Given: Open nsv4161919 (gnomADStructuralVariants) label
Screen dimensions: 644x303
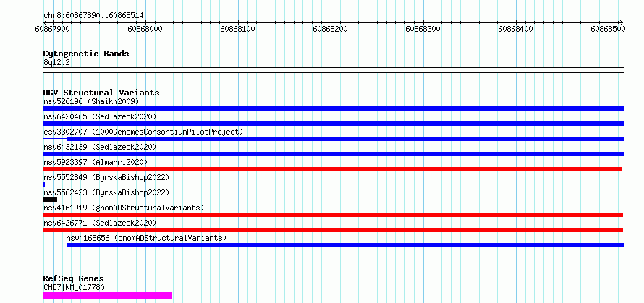Looking at the screenshot, I should pyautogui.click(x=124, y=208).
